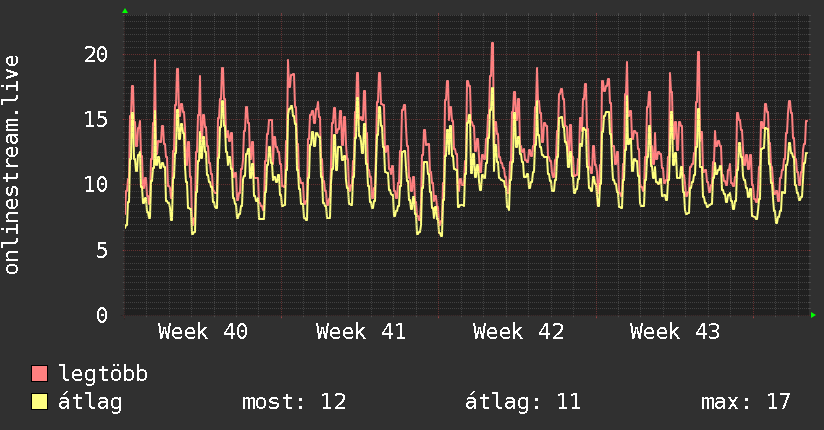Click the Week 40 axis label
The image size is (824, 430).
click(x=203, y=332)
